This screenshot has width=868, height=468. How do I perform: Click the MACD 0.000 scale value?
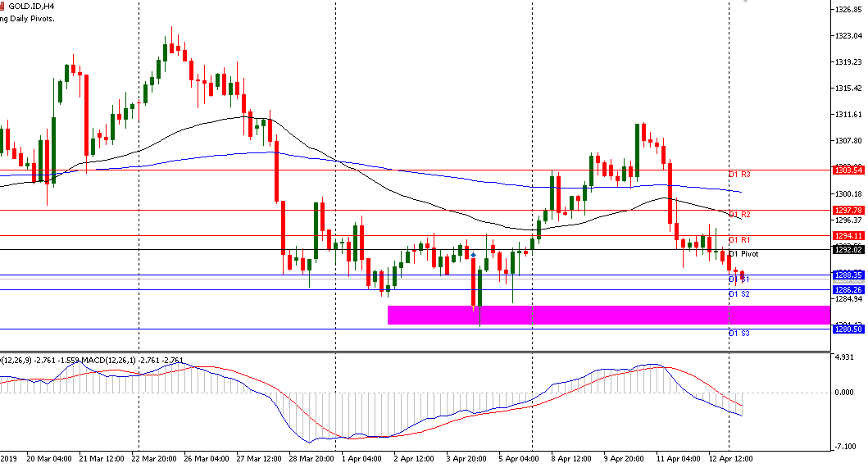[x=844, y=392]
